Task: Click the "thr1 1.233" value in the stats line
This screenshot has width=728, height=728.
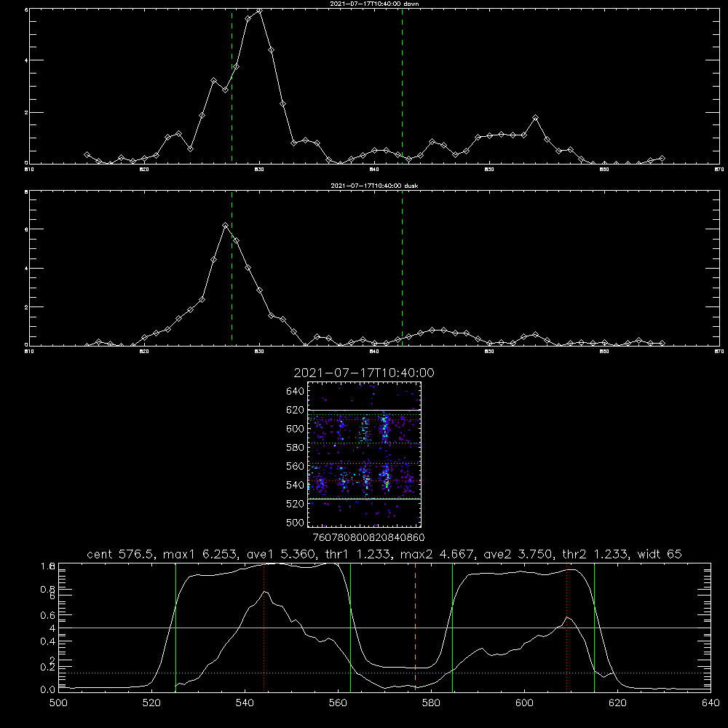Action: tap(360, 554)
